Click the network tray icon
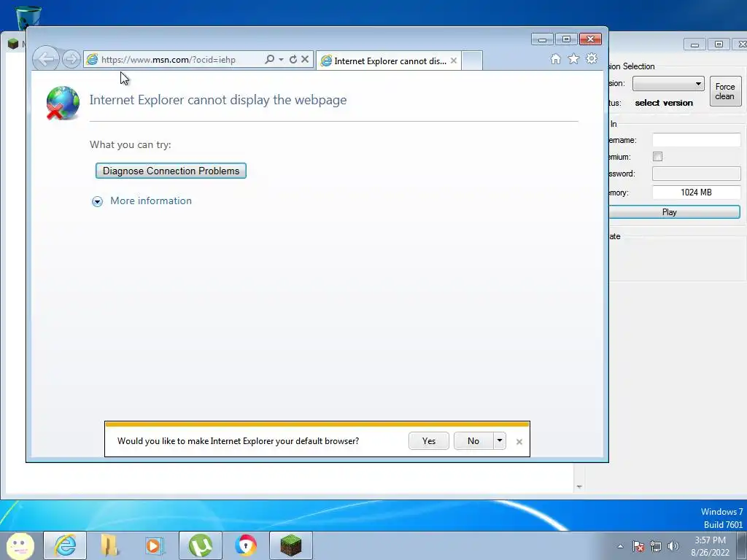747x560 pixels. 656,546
